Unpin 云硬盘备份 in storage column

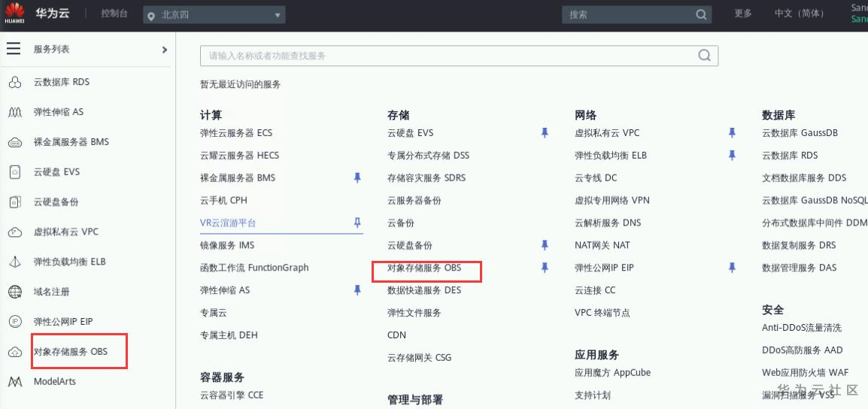click(545, 245)
